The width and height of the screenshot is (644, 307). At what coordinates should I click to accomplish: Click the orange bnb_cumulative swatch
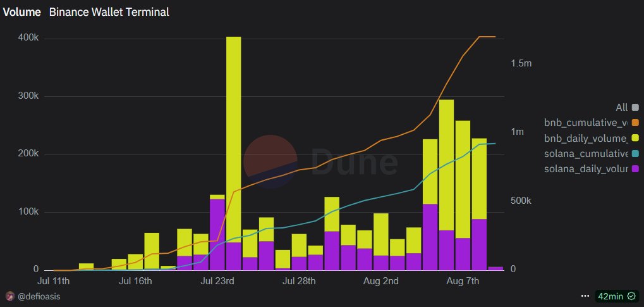click(x=635, y=123)
